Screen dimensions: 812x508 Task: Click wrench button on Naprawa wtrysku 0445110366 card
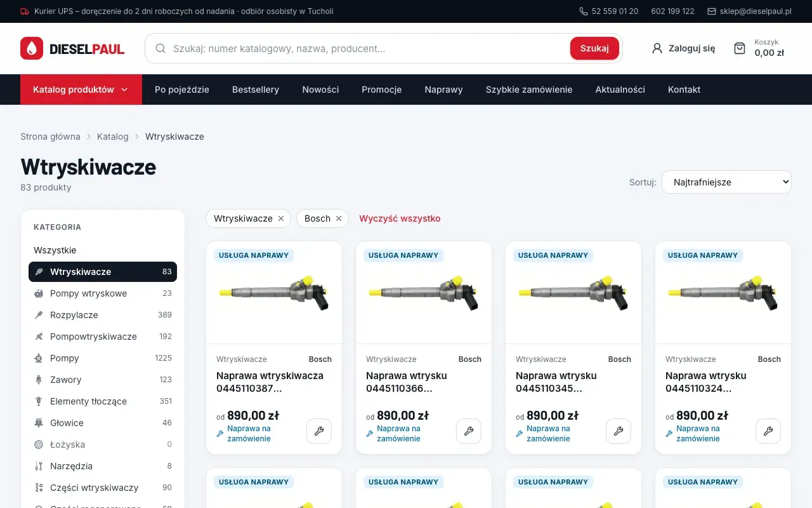pyautogui.click(x=469, y=431)
